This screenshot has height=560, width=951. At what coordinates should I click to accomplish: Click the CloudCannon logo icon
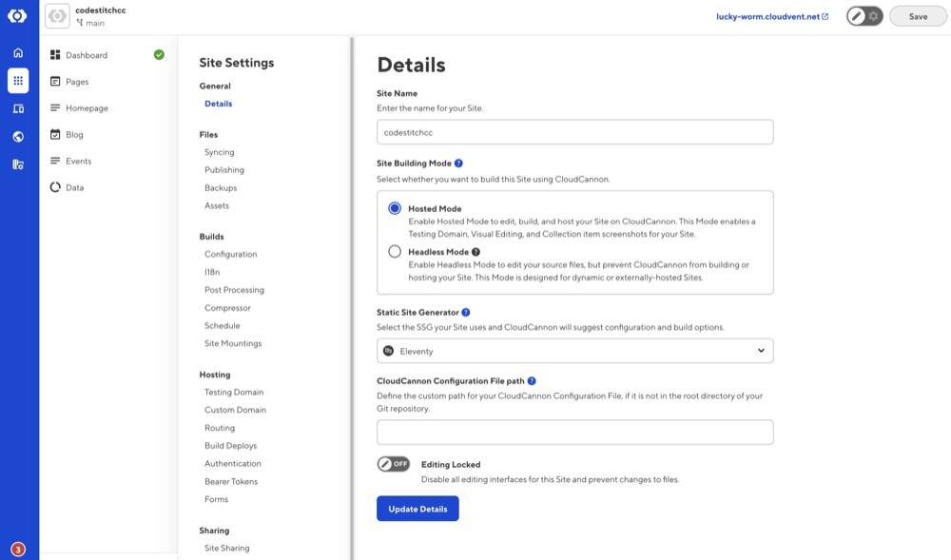[16, 14]
